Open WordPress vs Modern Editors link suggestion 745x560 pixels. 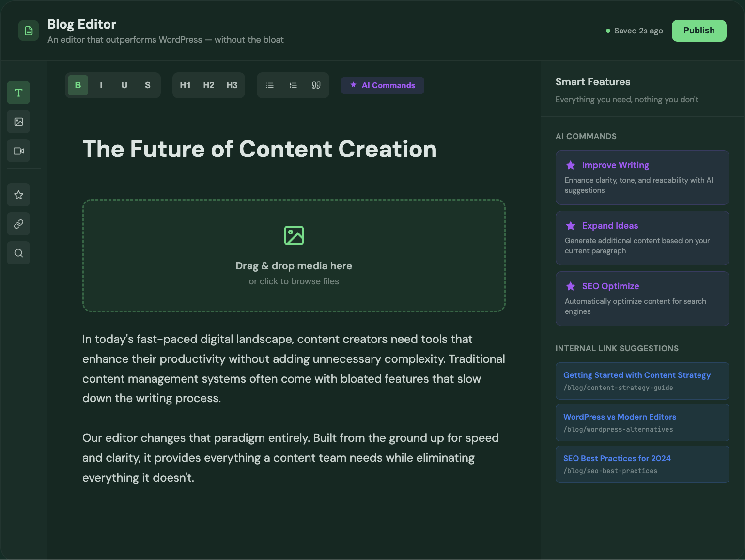(642, 422)
